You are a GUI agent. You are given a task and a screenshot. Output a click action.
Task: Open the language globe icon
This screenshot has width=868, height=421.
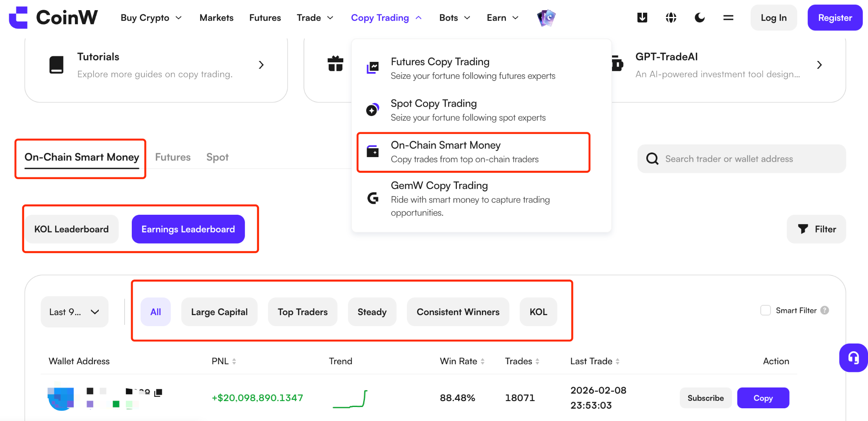pyautogui.click(x=671, y=18)
